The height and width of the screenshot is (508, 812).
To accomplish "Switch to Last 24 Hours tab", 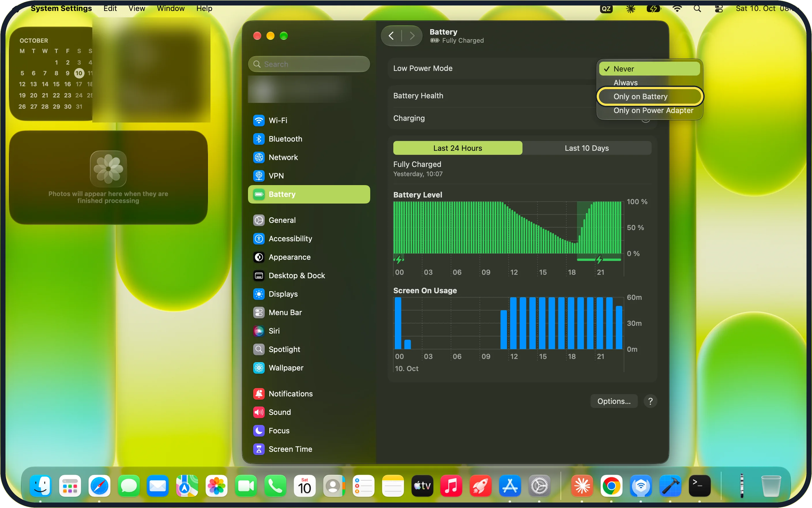I will pyautogui.click(x=458, y=148).
